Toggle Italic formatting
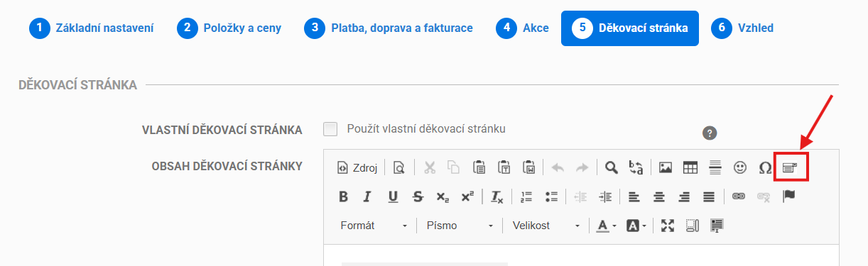Image resolution: width=868 pixels, height=266 pixels. tap(367, 196)
